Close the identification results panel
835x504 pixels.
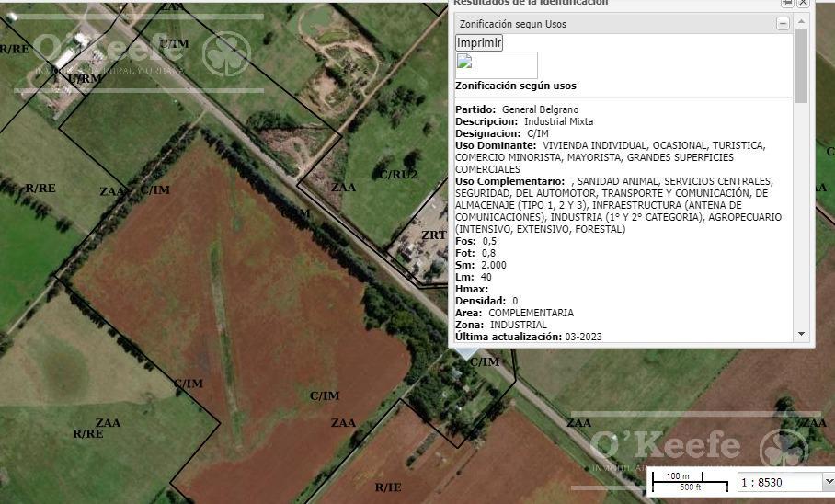[803, 3]
